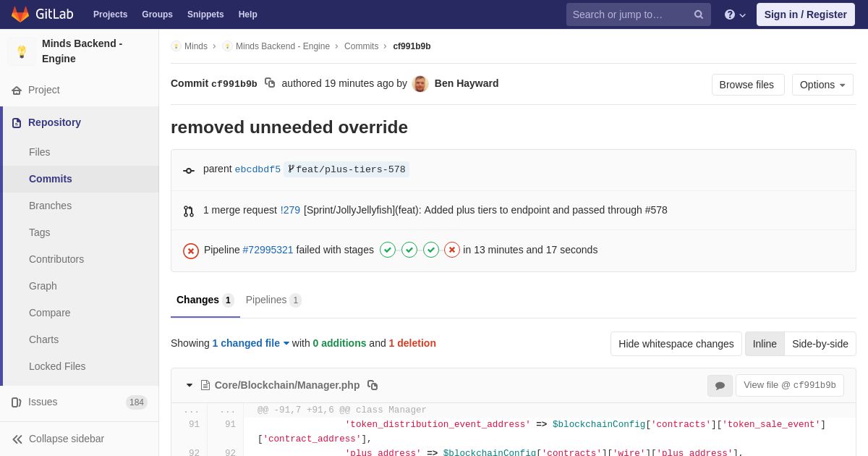Open the fourth failed pipeline stage icon
Screen dimensions: 868x456
452,250
